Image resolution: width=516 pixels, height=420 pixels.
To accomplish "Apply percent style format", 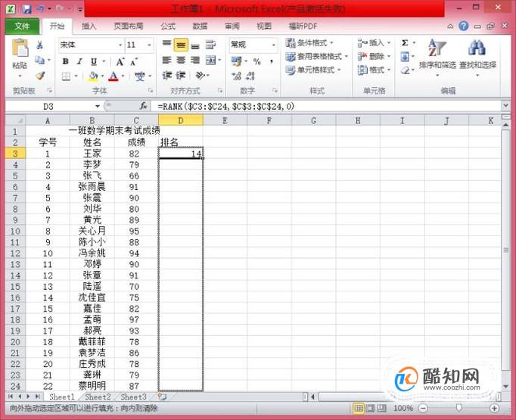I will coord(257,61).
